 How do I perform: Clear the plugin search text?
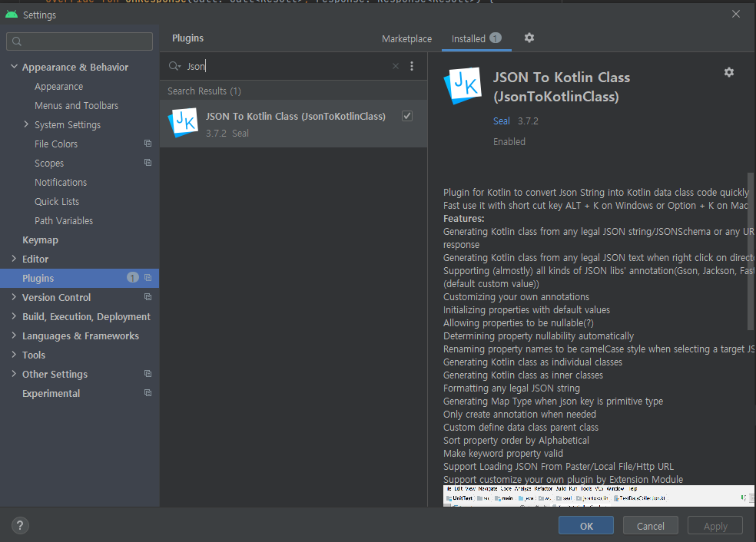[396, 66]
